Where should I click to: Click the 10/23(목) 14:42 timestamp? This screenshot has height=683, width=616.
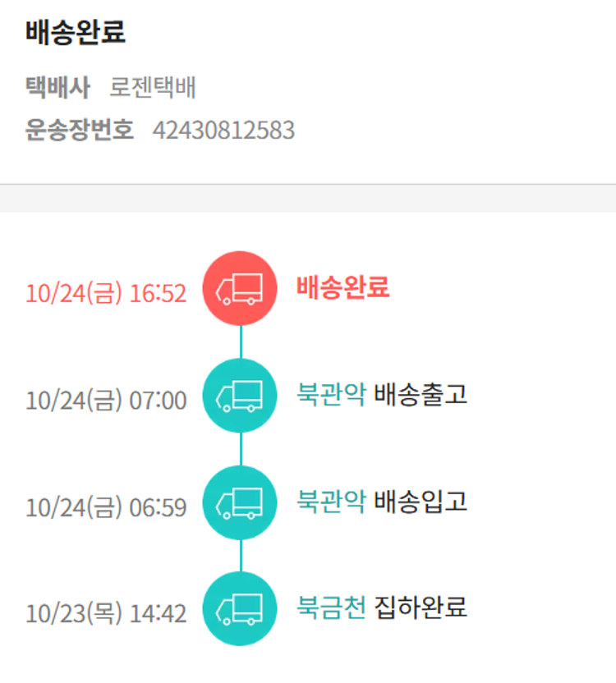tap(106, 613)
